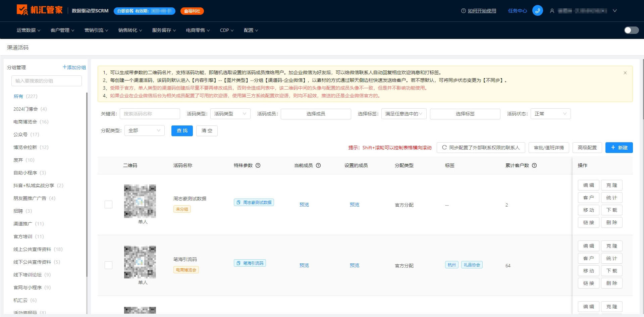Open the 电商零售 menu

point(198,30)
